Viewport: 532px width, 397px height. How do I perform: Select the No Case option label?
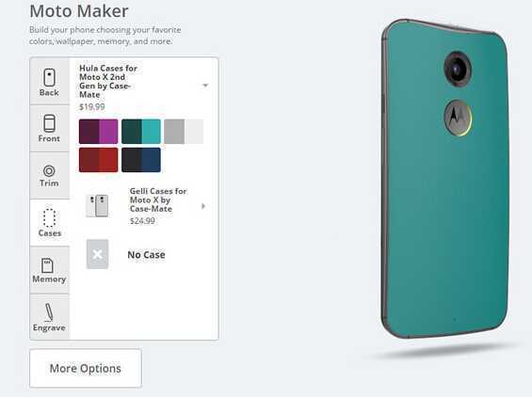coord(146,255)
